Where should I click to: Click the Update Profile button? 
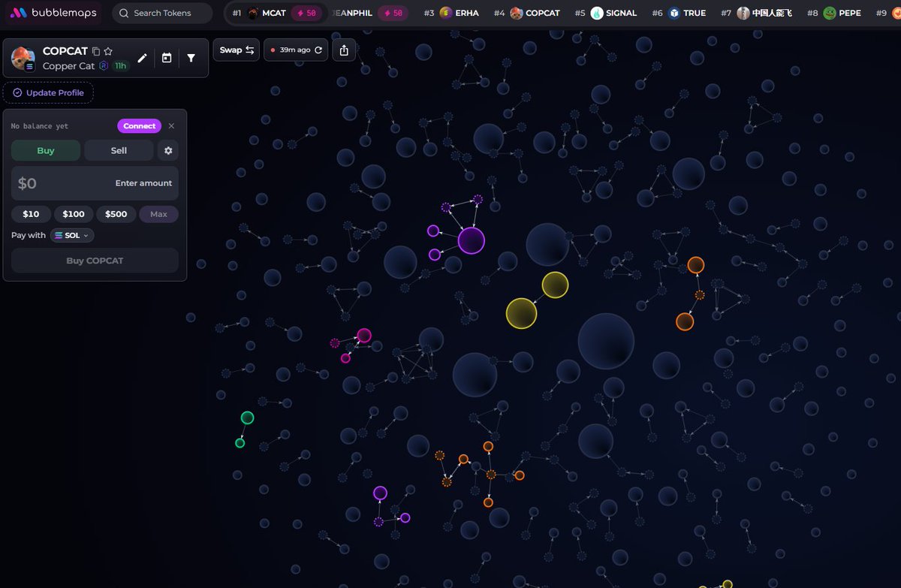[48, 92]
